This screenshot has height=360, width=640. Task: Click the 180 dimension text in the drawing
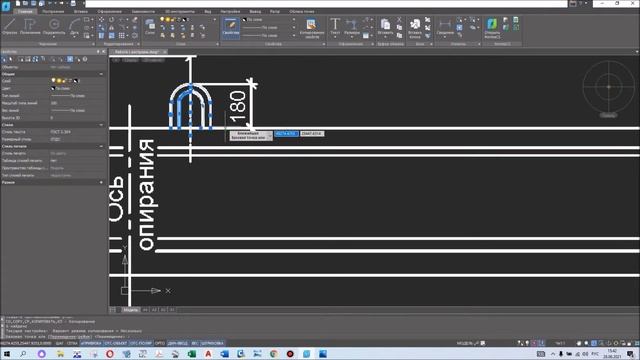tap(238, 107)
